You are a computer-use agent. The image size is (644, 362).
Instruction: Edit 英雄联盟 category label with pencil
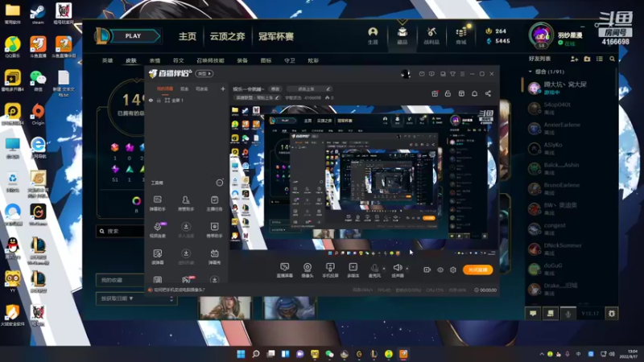[x=277, y=97]
